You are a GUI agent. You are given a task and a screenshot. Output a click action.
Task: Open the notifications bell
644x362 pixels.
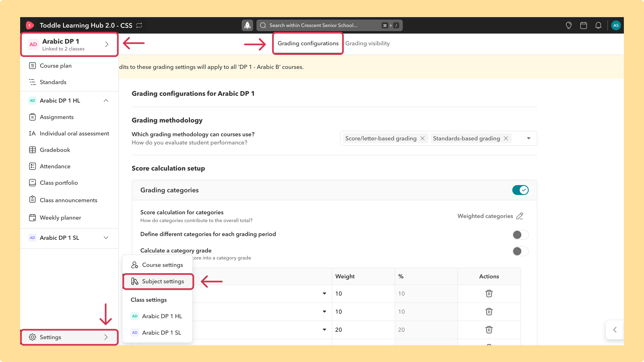[598, 25]
